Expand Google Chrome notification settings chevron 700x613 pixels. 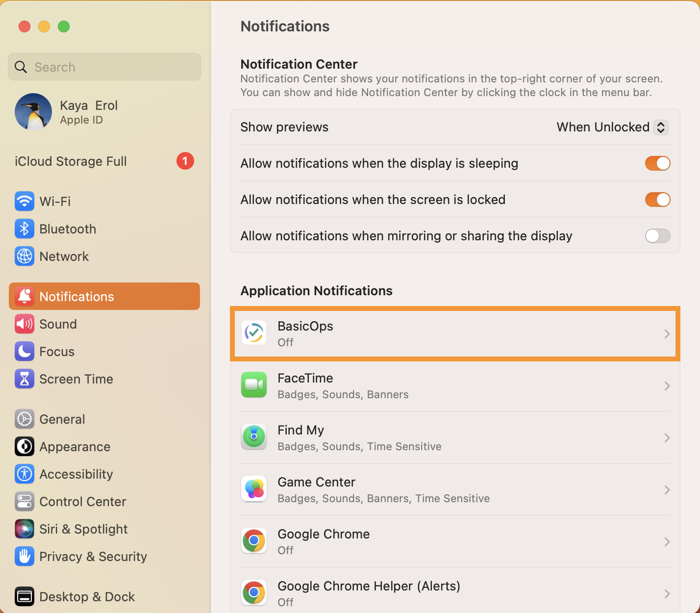(x=667, y=542)
